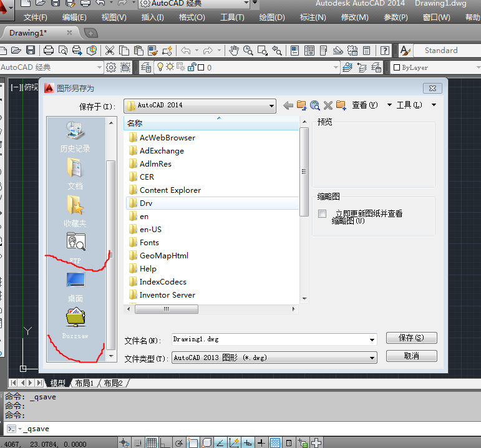Click the Paste clipboard icon

point(138,51)
